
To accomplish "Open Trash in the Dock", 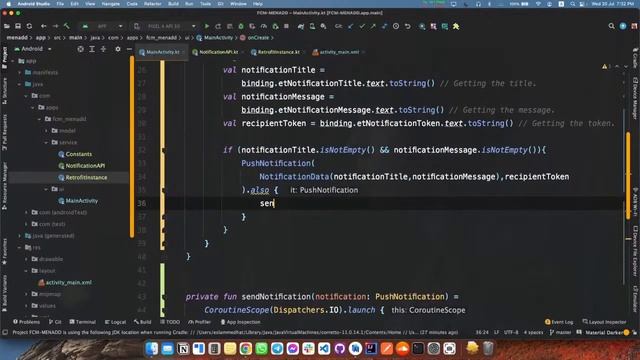I will point(488,349).
